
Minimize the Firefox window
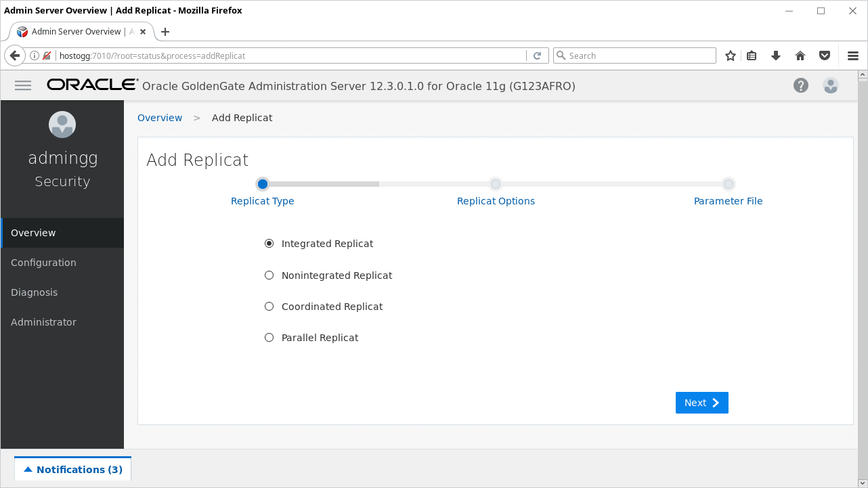tap(789, 10)
